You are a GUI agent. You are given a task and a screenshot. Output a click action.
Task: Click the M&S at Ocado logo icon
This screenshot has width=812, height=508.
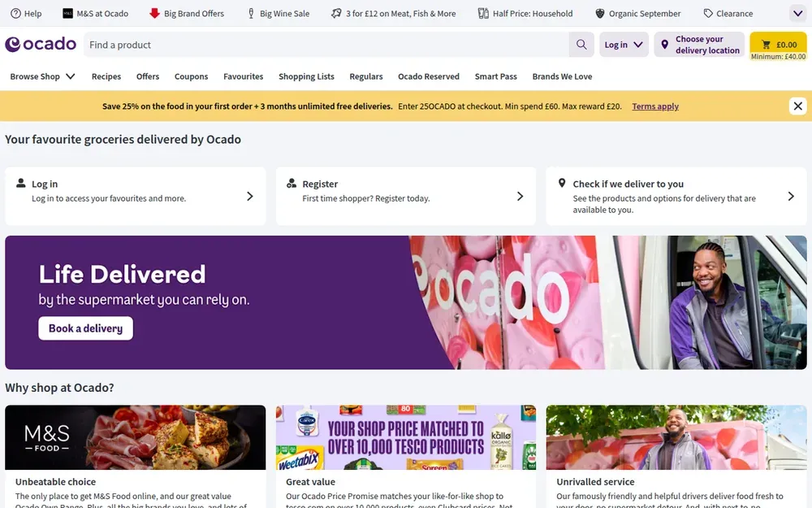pos(67,14)
